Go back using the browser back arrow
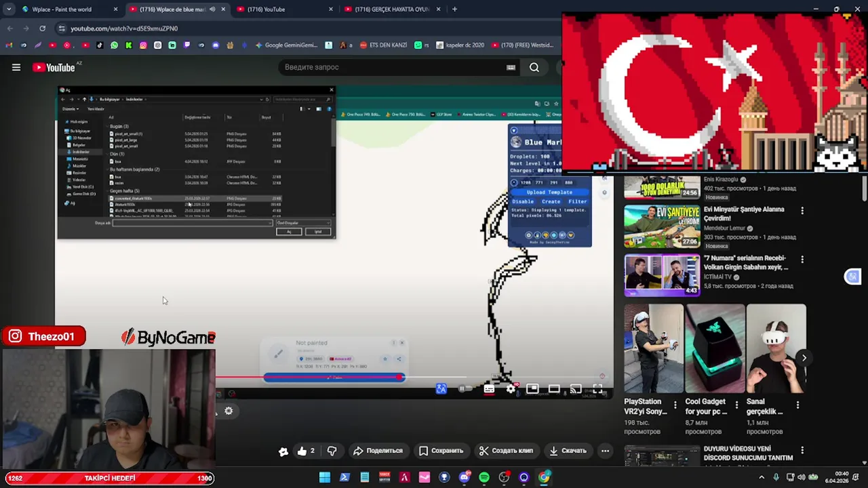 [9, 28]
